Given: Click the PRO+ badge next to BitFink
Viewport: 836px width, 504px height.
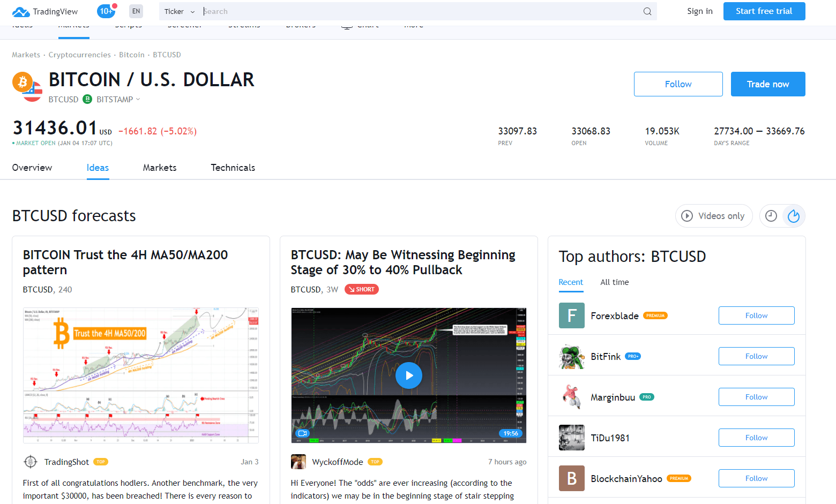Looking at the screenshot, I should coord(633,356).
